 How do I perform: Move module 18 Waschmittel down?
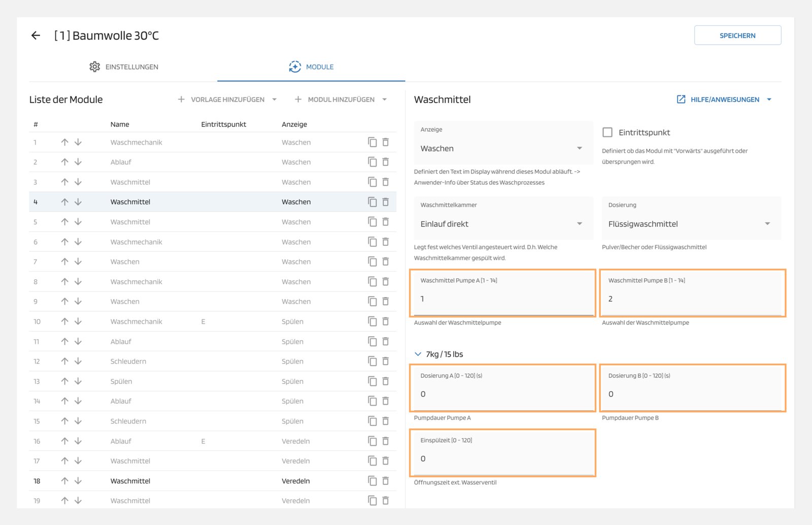(78, 481)
